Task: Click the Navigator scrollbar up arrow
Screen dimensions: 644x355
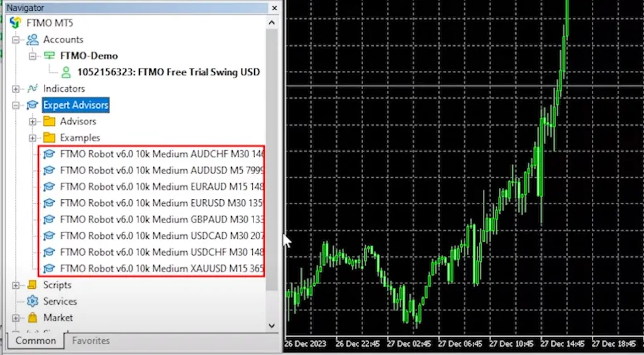Action: [x=272, y=23]
